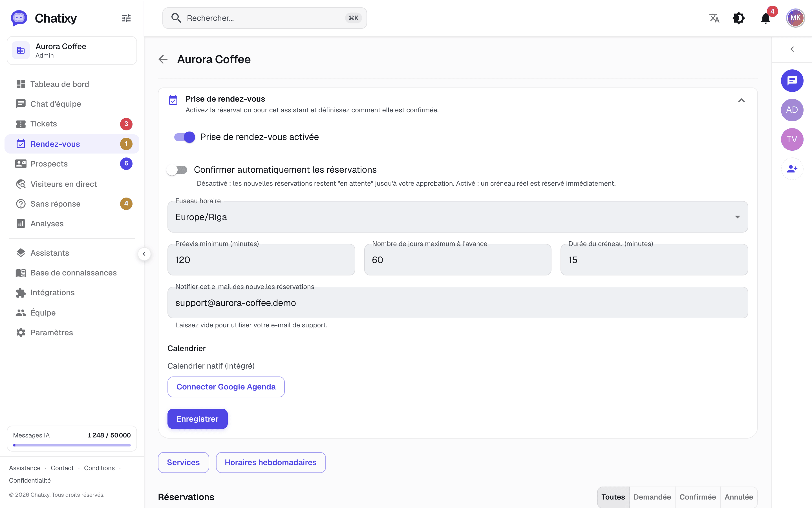Edit the notification e-mail field
Viewport: 812px width, 508px height.
[x=458, y=302]
